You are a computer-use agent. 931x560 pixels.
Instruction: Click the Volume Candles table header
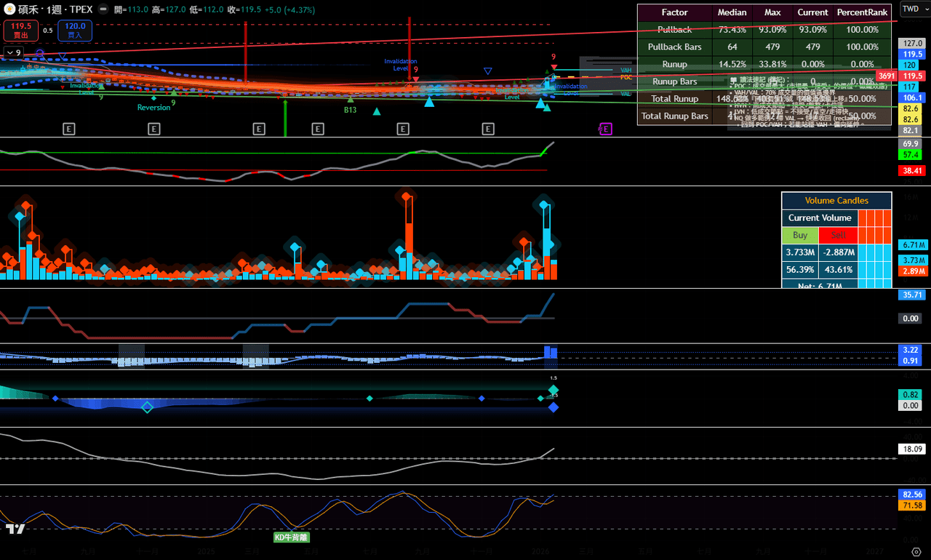coord(836,200)
